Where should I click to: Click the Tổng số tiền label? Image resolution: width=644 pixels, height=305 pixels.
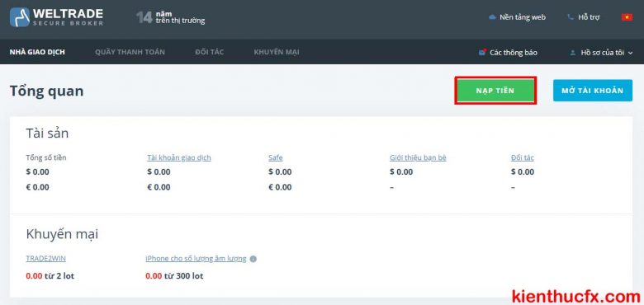pos(46,157)
